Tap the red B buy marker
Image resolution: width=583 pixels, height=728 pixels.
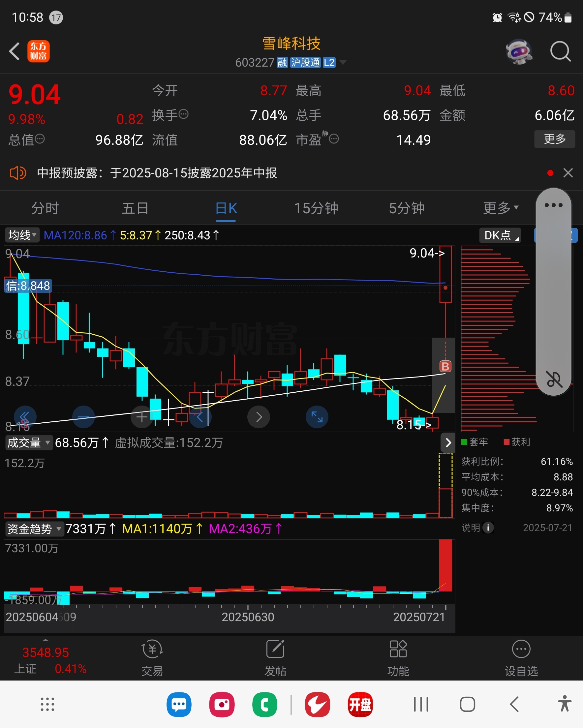[x=445, y=366]
